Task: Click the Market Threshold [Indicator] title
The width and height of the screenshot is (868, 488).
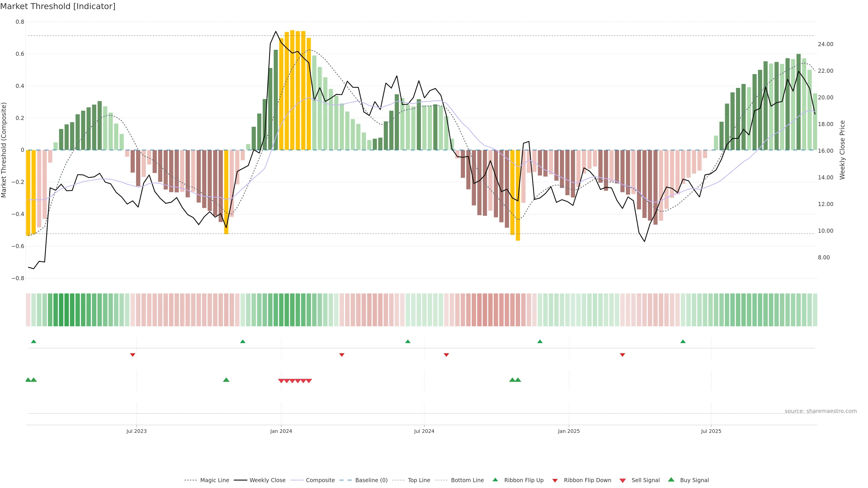Action: point(58,6)
